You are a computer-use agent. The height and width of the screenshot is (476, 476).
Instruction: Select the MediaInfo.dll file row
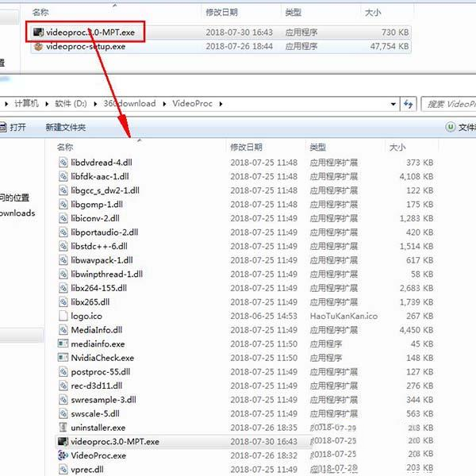point(96,330)
